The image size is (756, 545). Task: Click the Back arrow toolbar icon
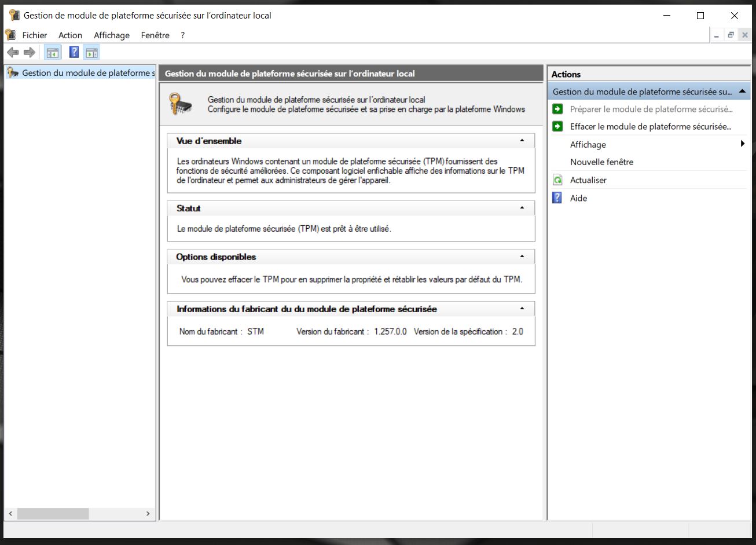(x=13, y=53)
